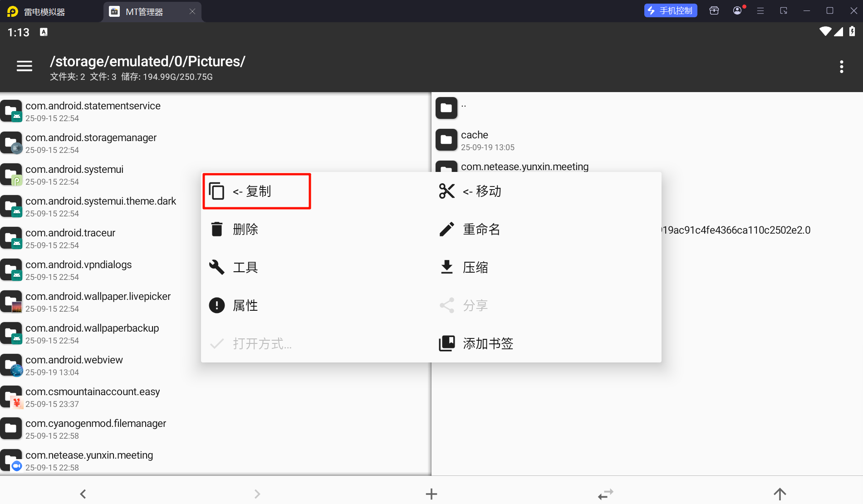Select 复制 copy in context menu
Image resolution: width=863 pixels, height=504 pixels.
[x=257, y=191]
